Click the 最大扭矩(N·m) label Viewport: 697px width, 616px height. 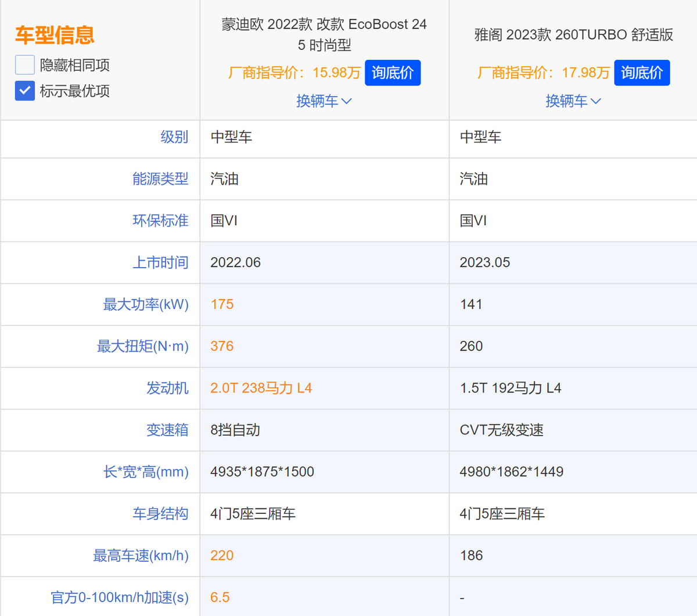(x=142, y=346)
